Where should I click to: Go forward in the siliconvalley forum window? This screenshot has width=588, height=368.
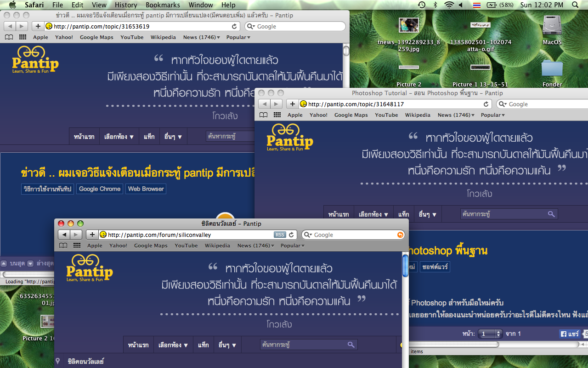coord(76,235)
